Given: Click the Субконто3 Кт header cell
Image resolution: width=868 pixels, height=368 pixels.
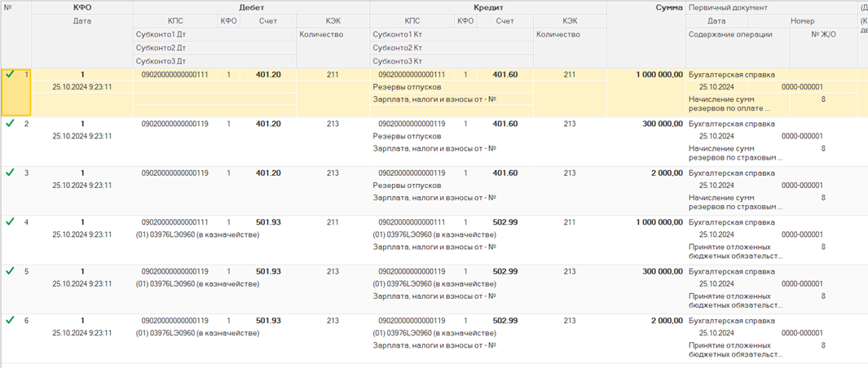Looking at the screenshot, I should pyautogui.click(x=452, y=61).
